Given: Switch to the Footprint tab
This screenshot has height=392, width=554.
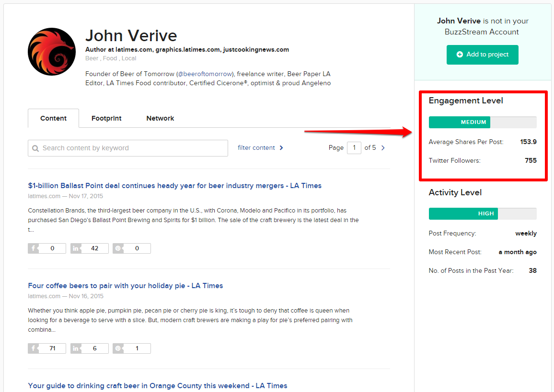Looking at the screenshot, I should 106,118.
